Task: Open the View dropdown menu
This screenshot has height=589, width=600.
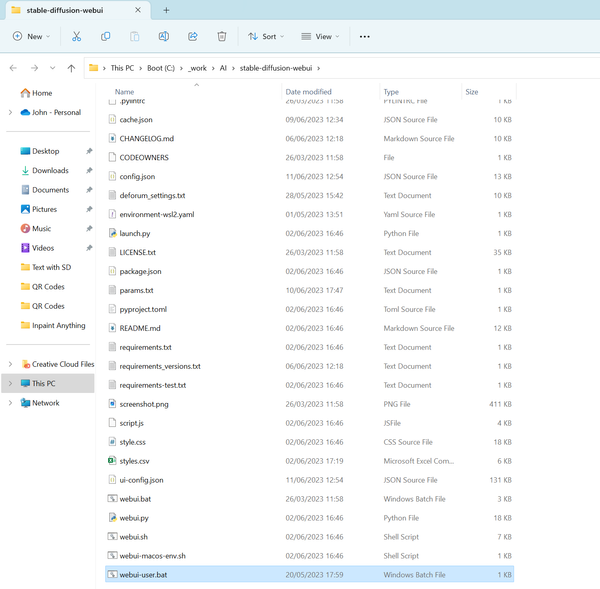Action: pyautogui.click(x=320, y=36)
